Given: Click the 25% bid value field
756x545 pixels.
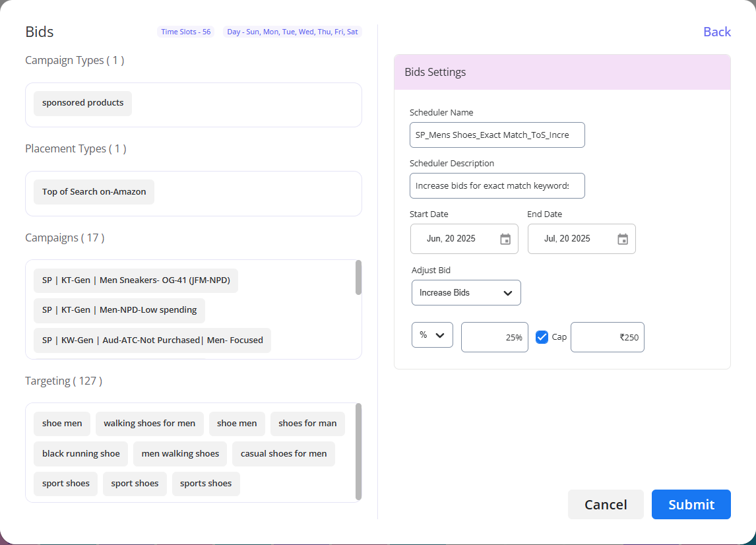Looking at the screenshot, I should point(494,337).
